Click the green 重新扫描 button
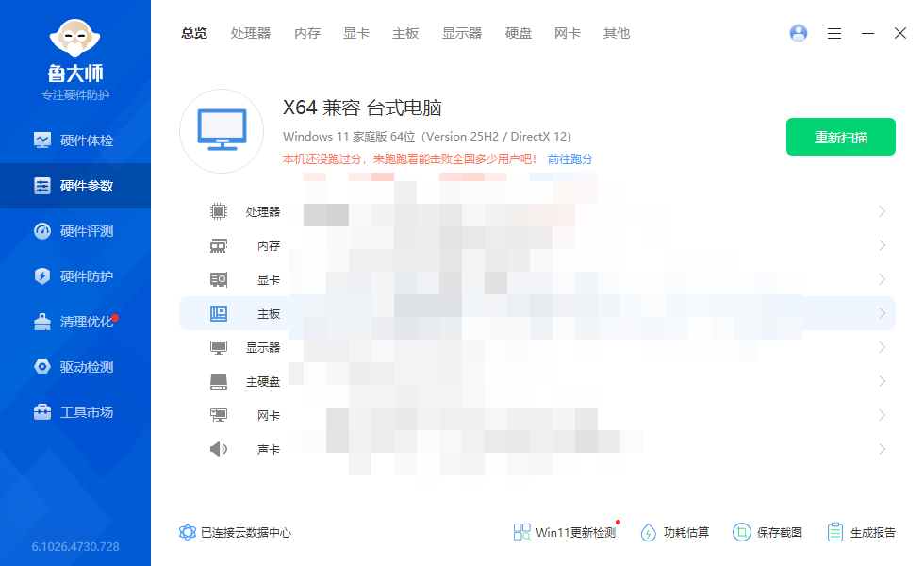 [x=841, y=137]
